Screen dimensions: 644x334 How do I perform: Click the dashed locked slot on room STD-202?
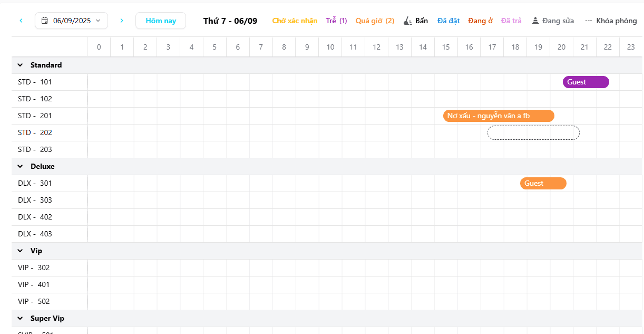click(533, 132)
